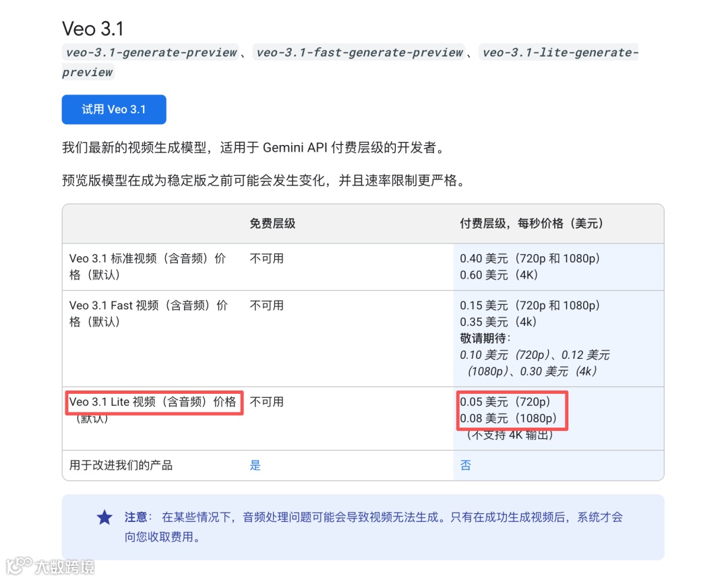The image size is (728, 580).
Task: Click the 用于改进我们的产品 row label
Action: [121, 465]
